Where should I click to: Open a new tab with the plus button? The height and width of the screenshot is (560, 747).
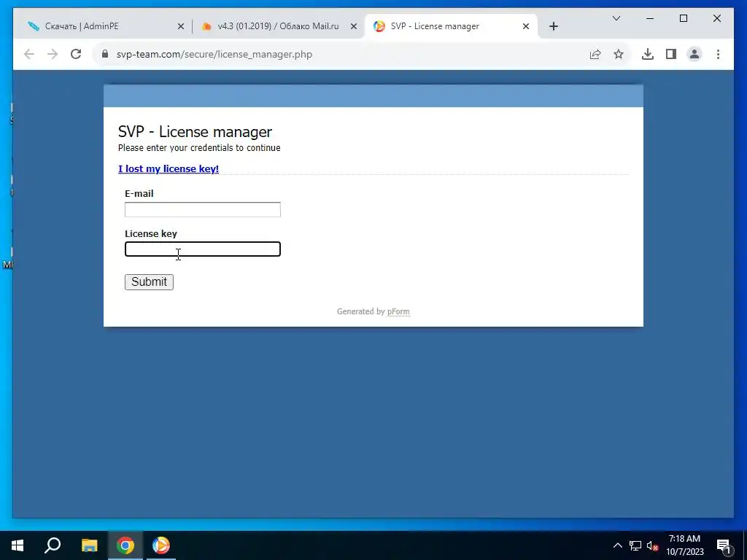(554, 26)
